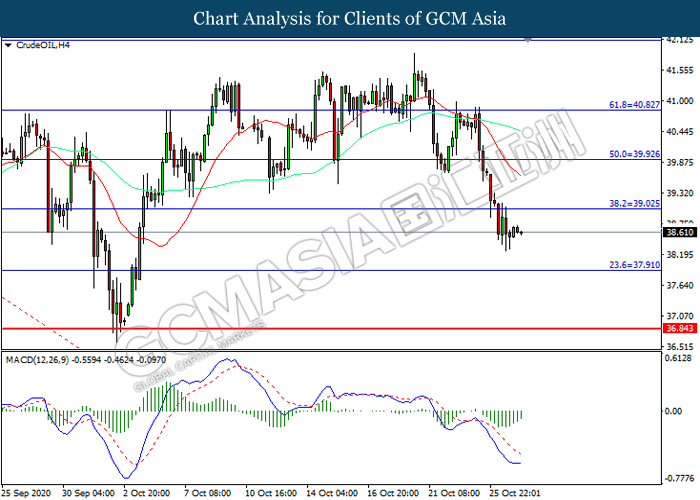Viewport: 700px width, 500px height.
Task: Click the MACD zero level 0.00
Action: tap(673, 411)
